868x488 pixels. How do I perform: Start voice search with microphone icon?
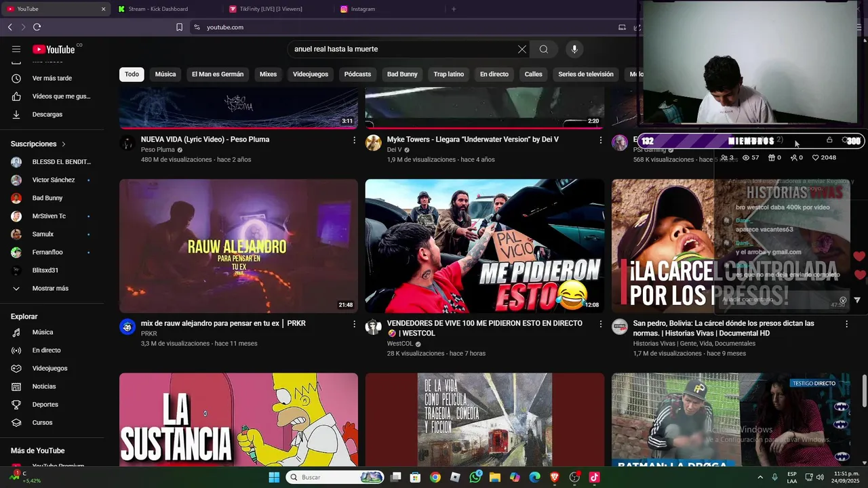coord(574,49)
